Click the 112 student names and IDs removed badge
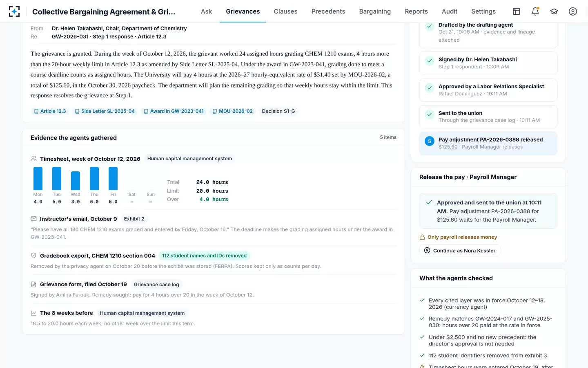588x368 pixels. coord(204,256)
